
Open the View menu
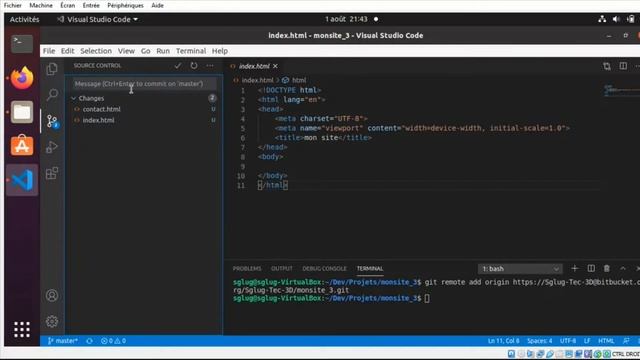(126, 51)
